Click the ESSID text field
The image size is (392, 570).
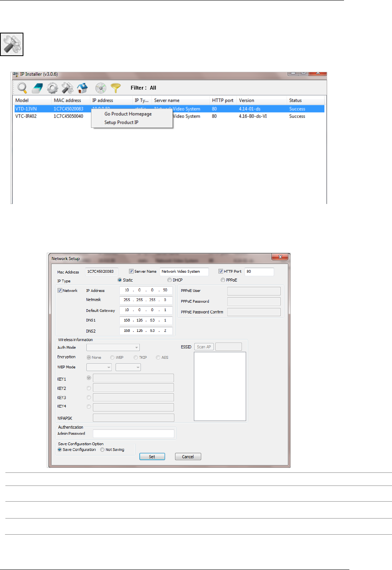[228, 347]
